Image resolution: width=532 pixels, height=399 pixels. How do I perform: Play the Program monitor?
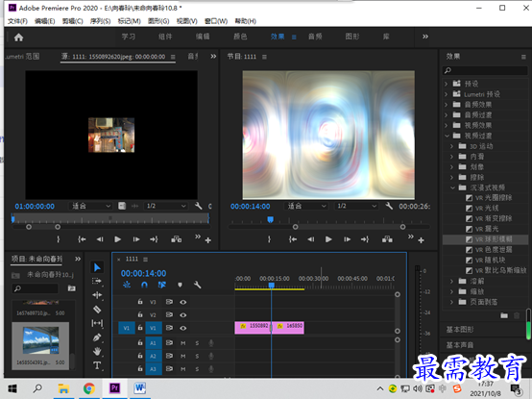click(x=328, y=239)
